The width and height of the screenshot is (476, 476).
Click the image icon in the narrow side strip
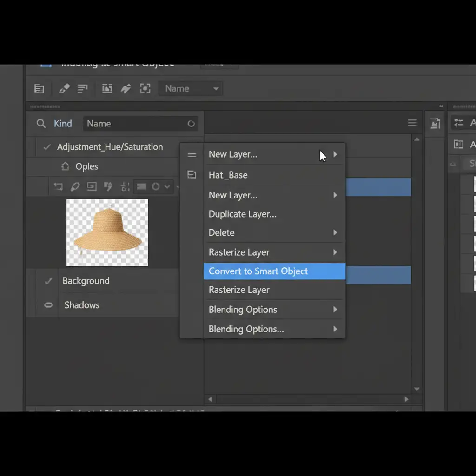coord(435,123)
